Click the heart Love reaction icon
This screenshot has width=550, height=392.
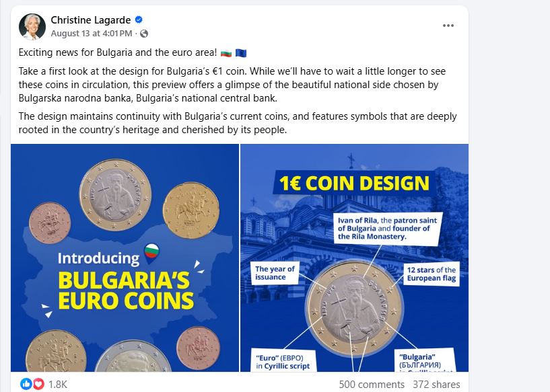[x=38, y=384]
